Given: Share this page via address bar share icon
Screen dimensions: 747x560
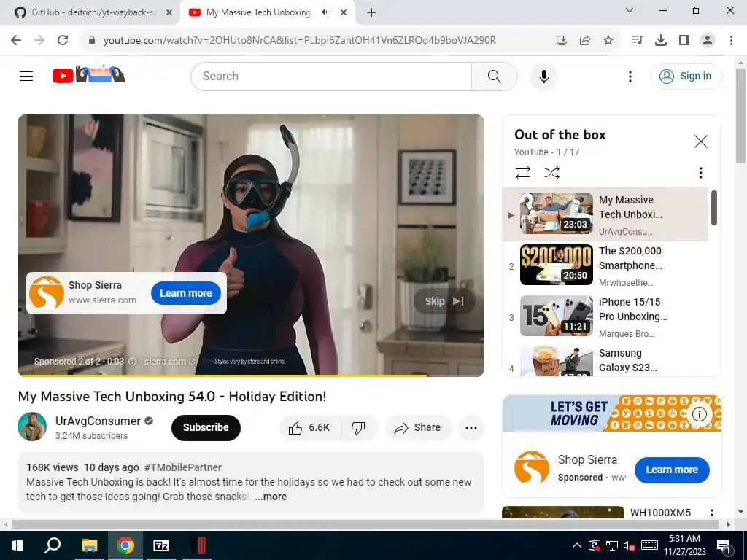Looking at the screenshot, I should click(x=585, y=40).
